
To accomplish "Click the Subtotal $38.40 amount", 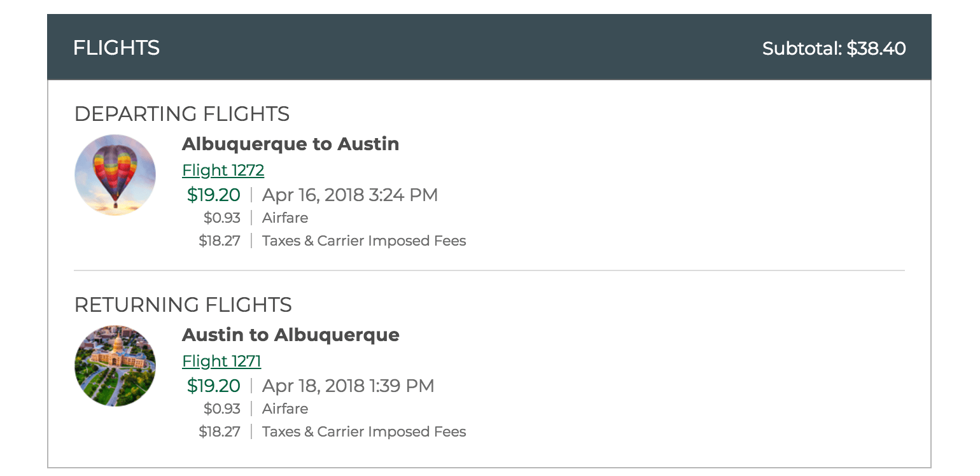I will pos(834,48).
